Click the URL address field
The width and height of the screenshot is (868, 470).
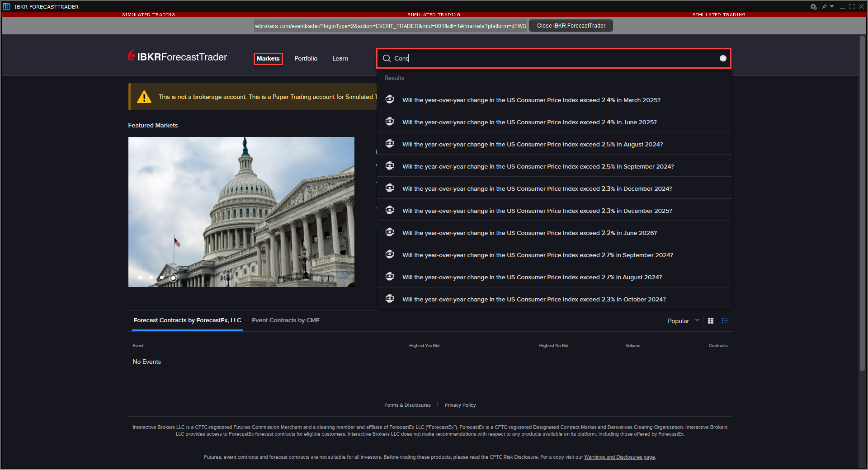[x=390, y=26]
